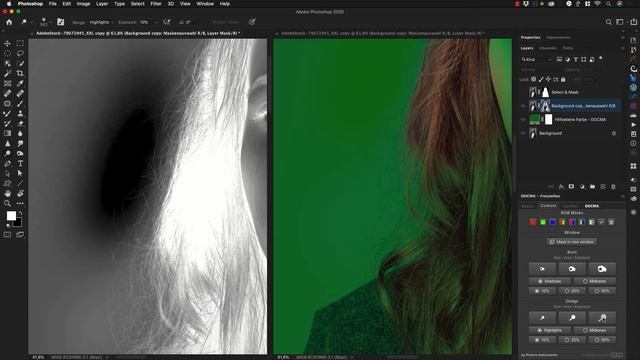The width and height of the screenshot is (640, 360).
Task: Open the Exposure slider dropdown arrow
Action: pos(156,22)
